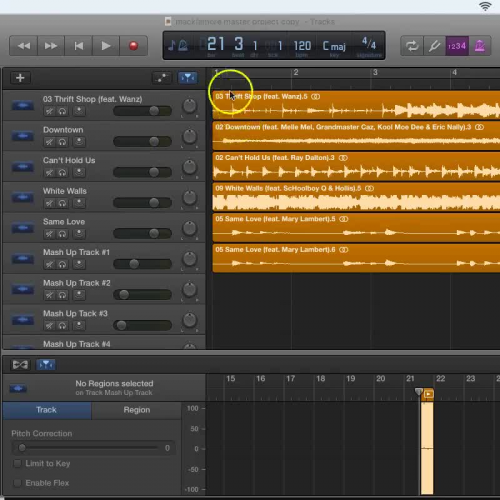The width and height of the screenshot is (500, 500).
Task: Open the 4/4 time signature menu
Action: [x=369, y=43]
